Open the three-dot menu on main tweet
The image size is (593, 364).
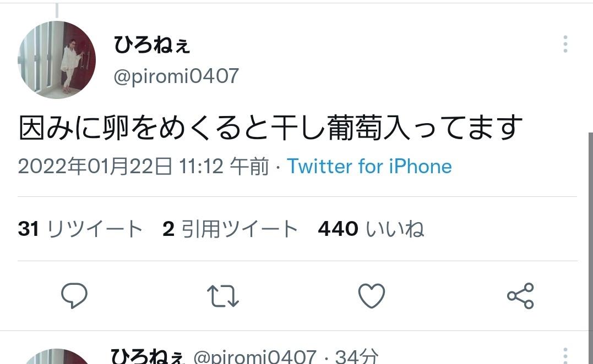point(565,44)
